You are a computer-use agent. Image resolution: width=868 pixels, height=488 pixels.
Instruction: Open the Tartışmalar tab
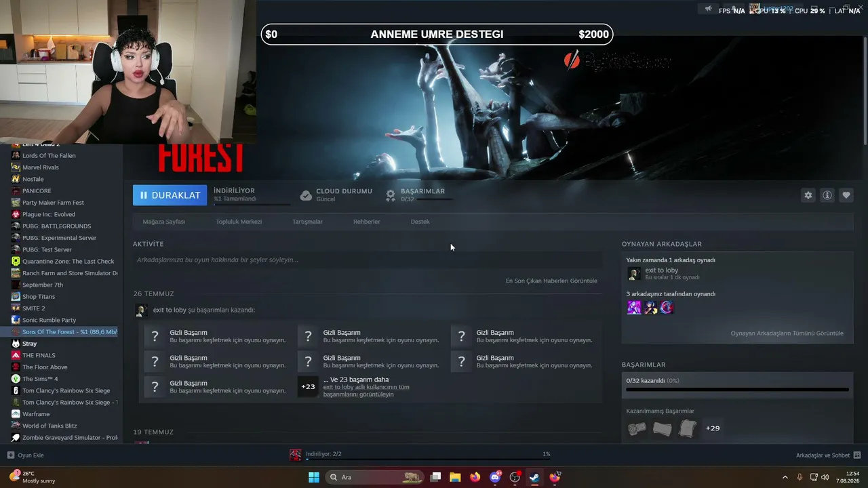[307, 222]
